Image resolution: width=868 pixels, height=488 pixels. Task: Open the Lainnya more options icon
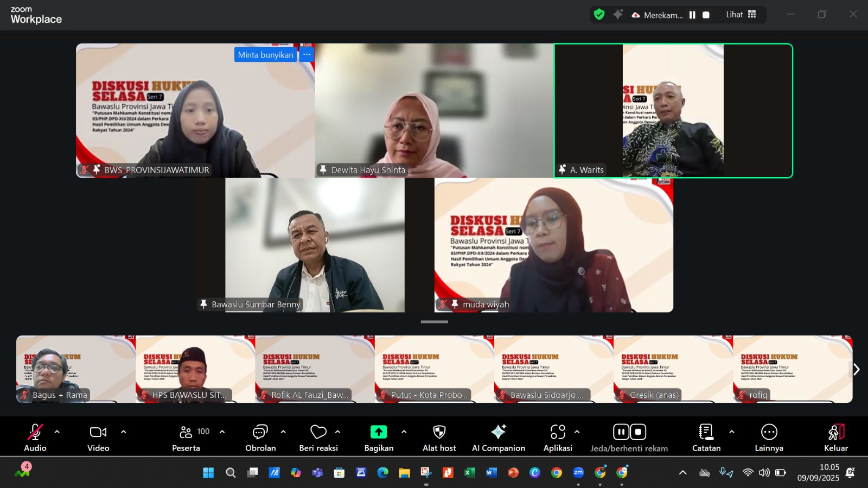pyautogui.click(x=769, y=432)
